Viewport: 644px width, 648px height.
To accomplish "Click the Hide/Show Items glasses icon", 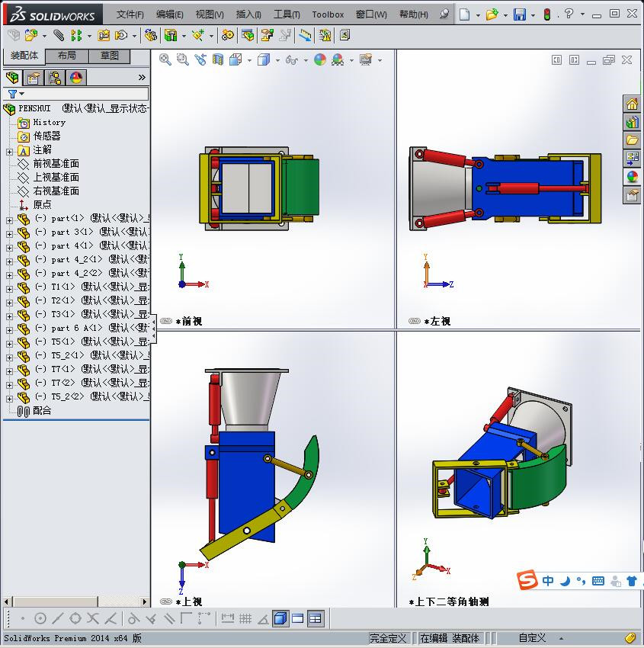I will point(292,60).
